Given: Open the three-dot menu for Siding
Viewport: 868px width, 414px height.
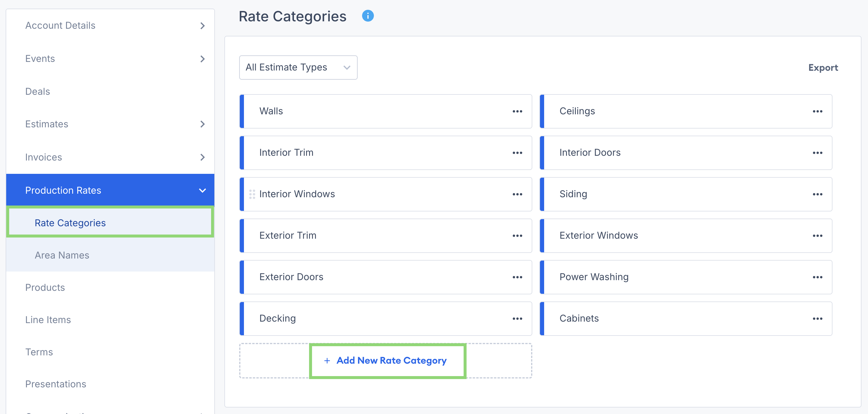Looking at the screenshot, I should pos(817,194).
